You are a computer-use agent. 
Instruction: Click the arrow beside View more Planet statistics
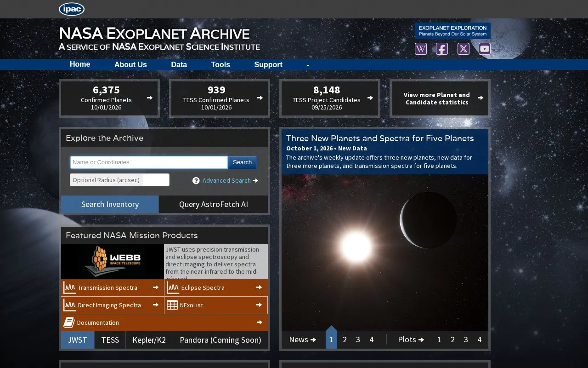pos(481,98)
